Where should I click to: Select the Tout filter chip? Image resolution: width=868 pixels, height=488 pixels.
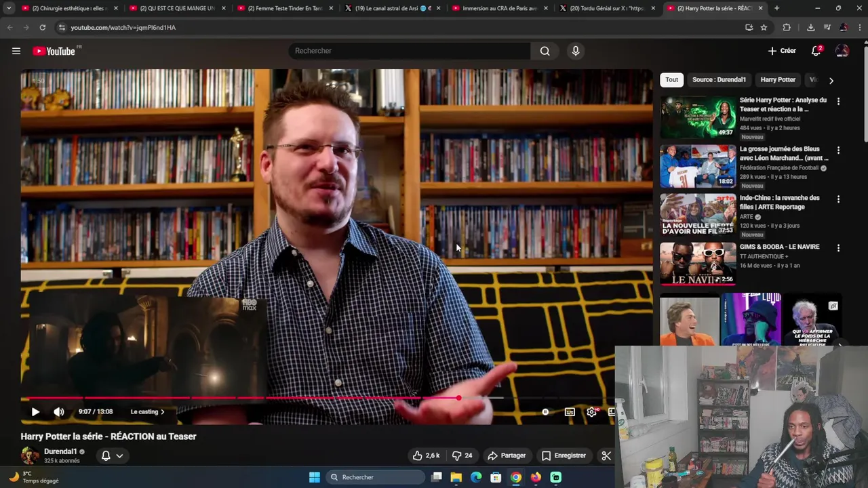671,79
